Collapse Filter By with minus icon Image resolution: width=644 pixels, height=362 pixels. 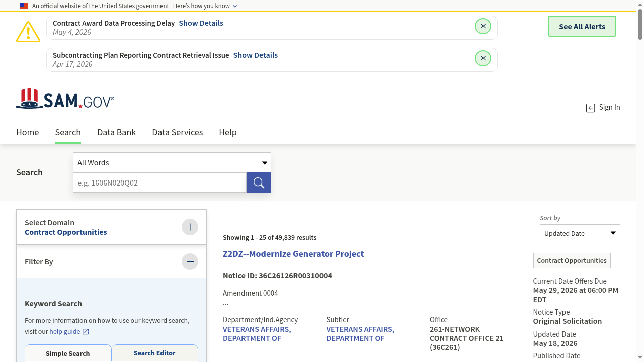(x=190, y=261)
